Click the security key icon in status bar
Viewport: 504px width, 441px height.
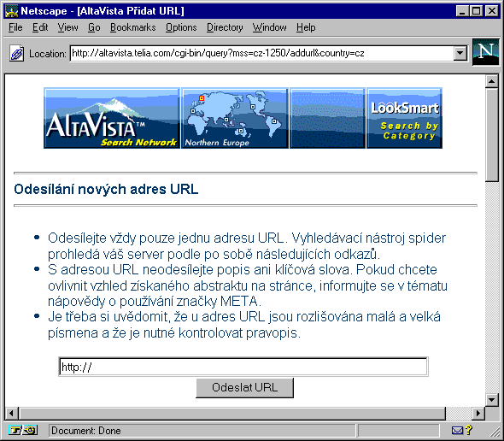pyautogui.click(x=23, y=431)
